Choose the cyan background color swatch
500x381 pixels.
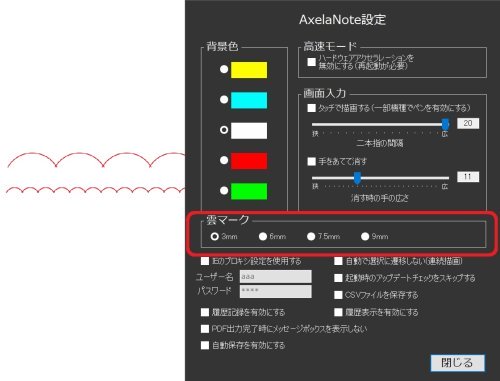tap(249, 100)
